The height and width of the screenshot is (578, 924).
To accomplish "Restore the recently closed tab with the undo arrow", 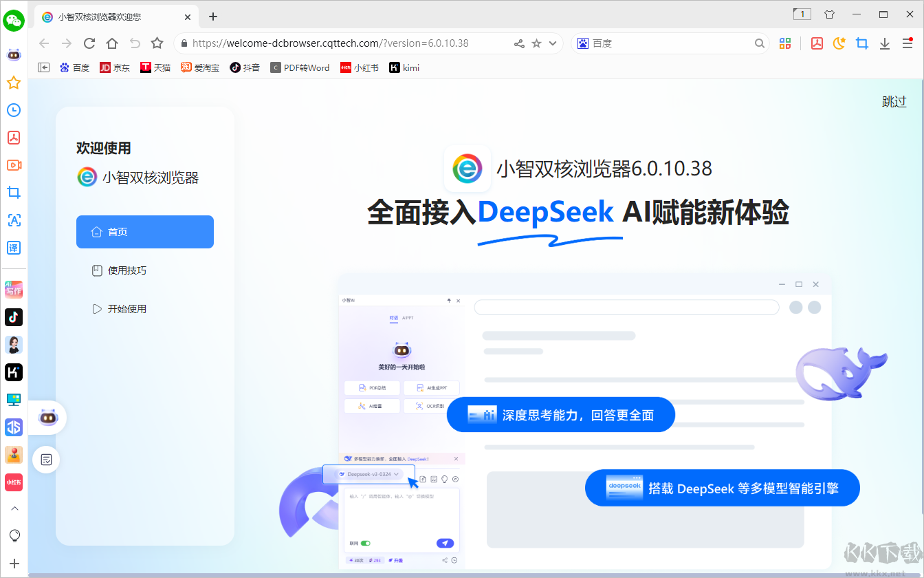I will coord(135,43).
